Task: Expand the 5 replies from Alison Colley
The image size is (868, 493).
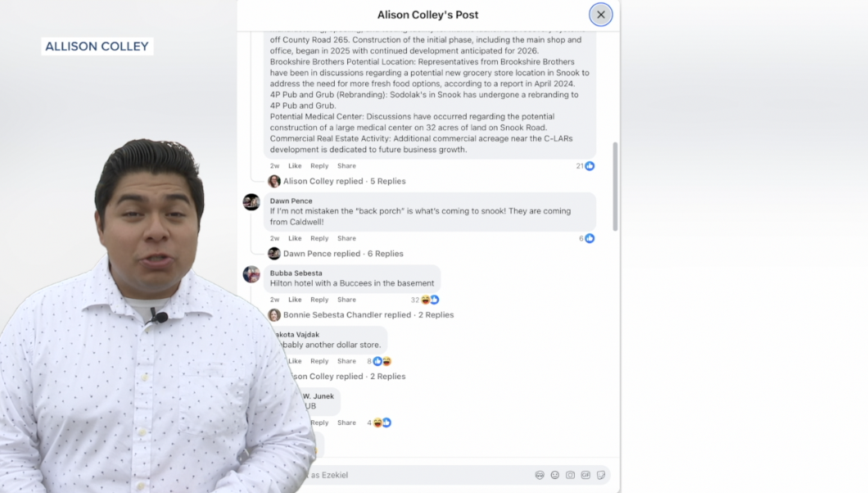Action: point(344,182)
